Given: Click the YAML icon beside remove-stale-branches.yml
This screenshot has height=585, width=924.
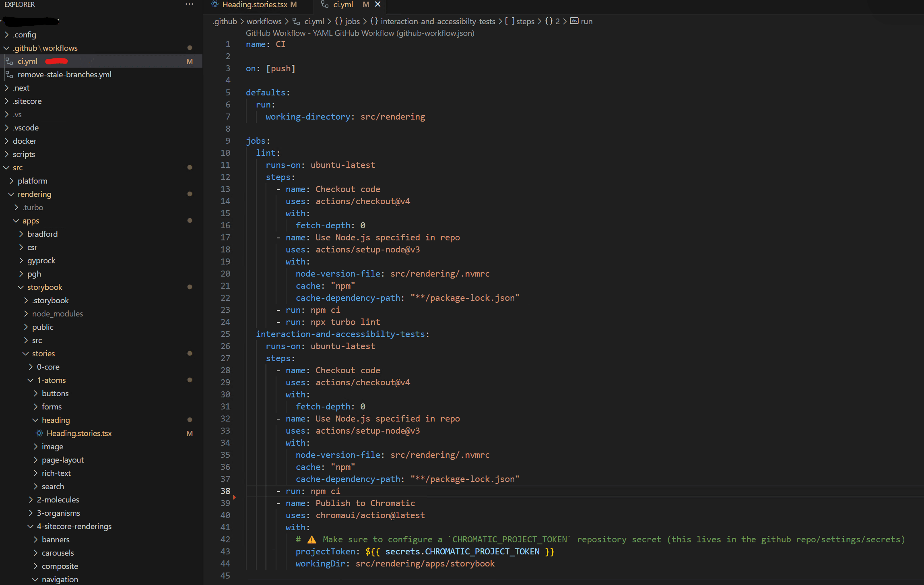Looking at the screenshot, I should [9, 74].
